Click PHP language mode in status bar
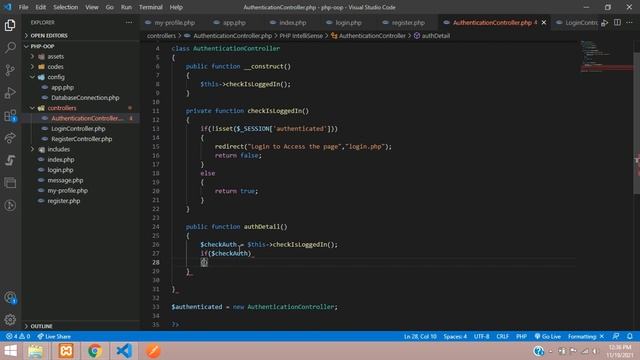The height and width of the screenshot is (360, 640). click(x=521, y=337)
